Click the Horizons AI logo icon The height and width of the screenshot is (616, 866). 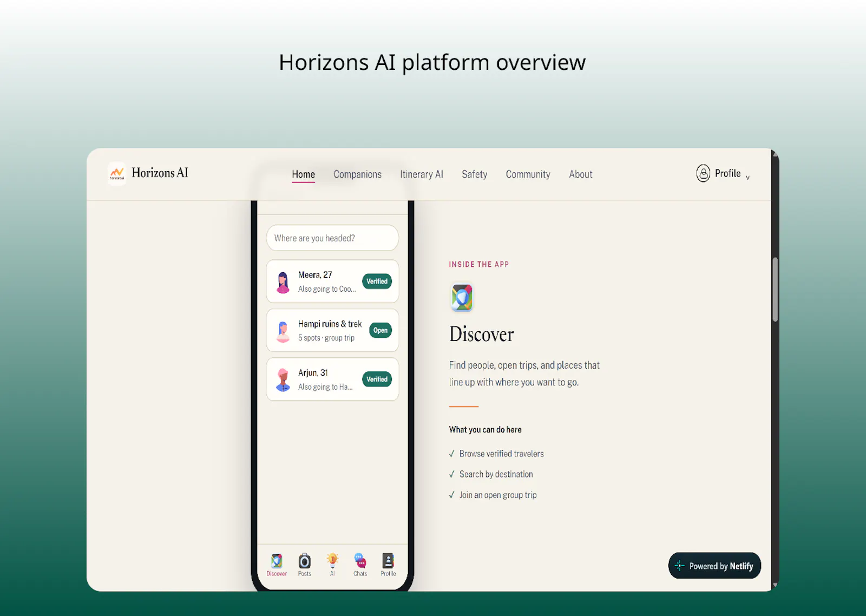tap(117, 174)
